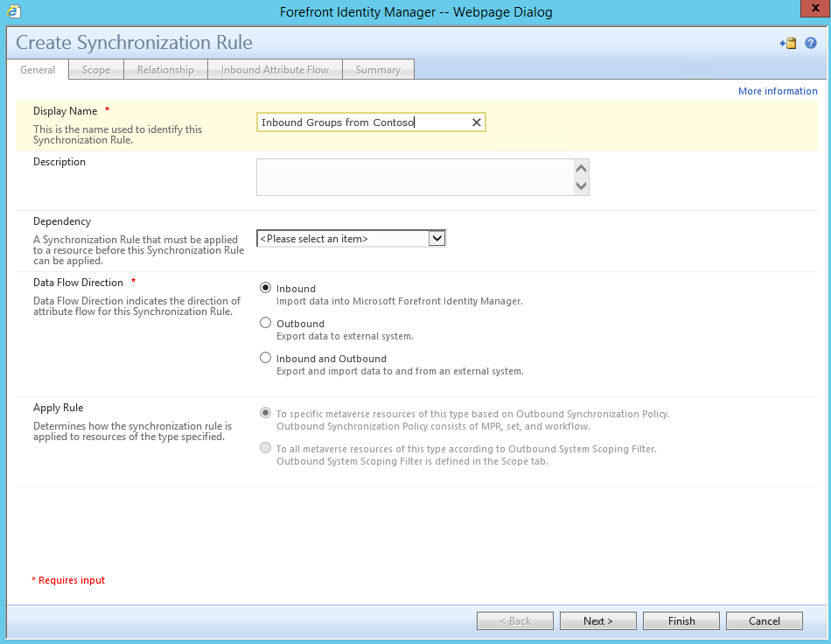Click the Description scroll down arrow

[582, 185]
